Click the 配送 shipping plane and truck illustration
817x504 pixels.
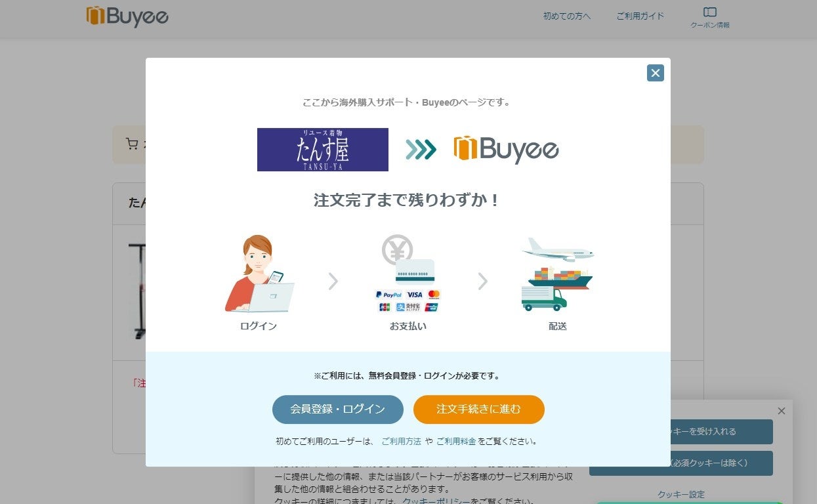point(558,274)
